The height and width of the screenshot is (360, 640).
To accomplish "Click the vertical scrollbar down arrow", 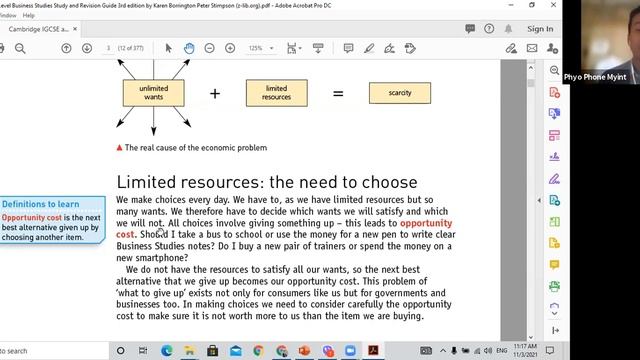I will tap(531, 337).
